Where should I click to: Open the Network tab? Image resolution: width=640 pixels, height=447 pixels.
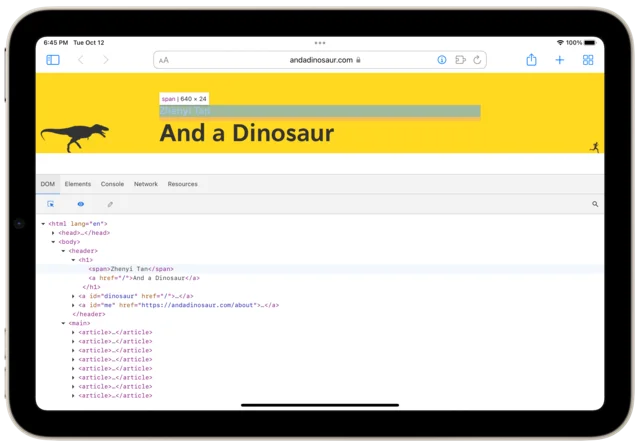146,184
